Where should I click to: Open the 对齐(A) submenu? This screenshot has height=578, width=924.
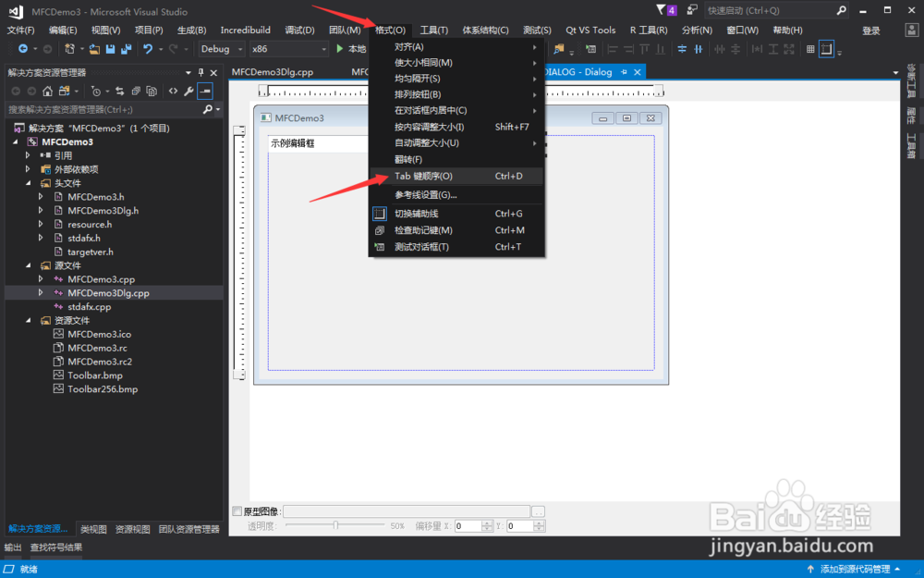pyautogui.click(x=456, y=46)
